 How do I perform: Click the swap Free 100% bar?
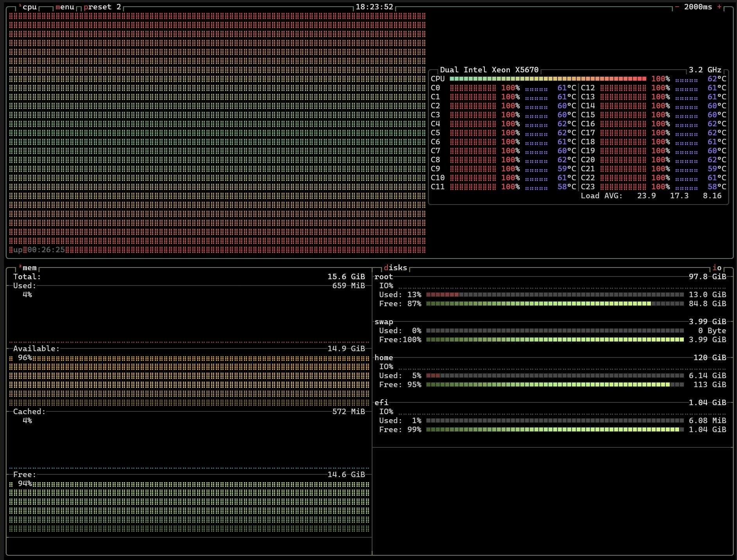(x=555, y=339)
